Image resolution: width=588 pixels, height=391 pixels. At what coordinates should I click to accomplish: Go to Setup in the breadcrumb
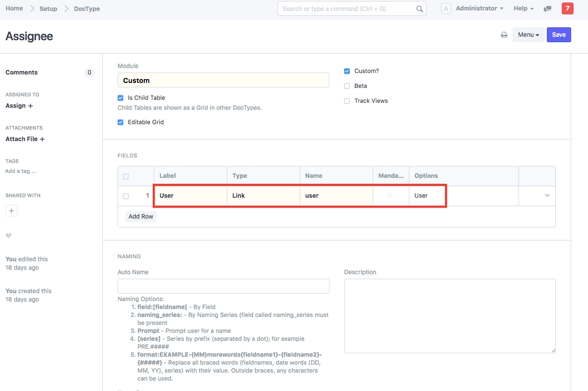click(x=48, y=8)
